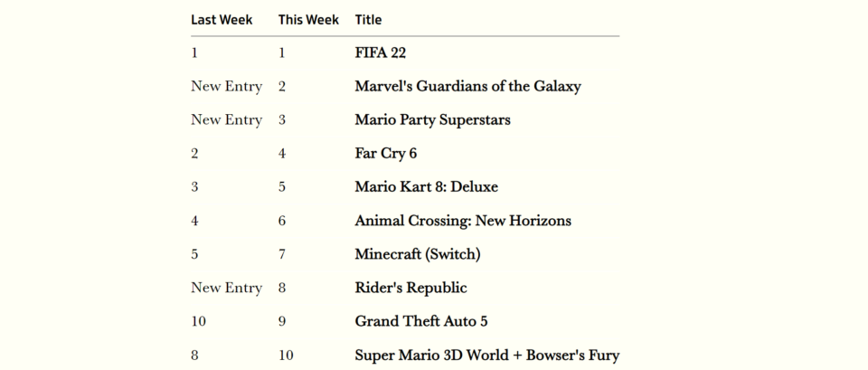Click the Mario Party Superstars title
The height and width of the screenshot is (370, 868).
click(x=432, y=120)
